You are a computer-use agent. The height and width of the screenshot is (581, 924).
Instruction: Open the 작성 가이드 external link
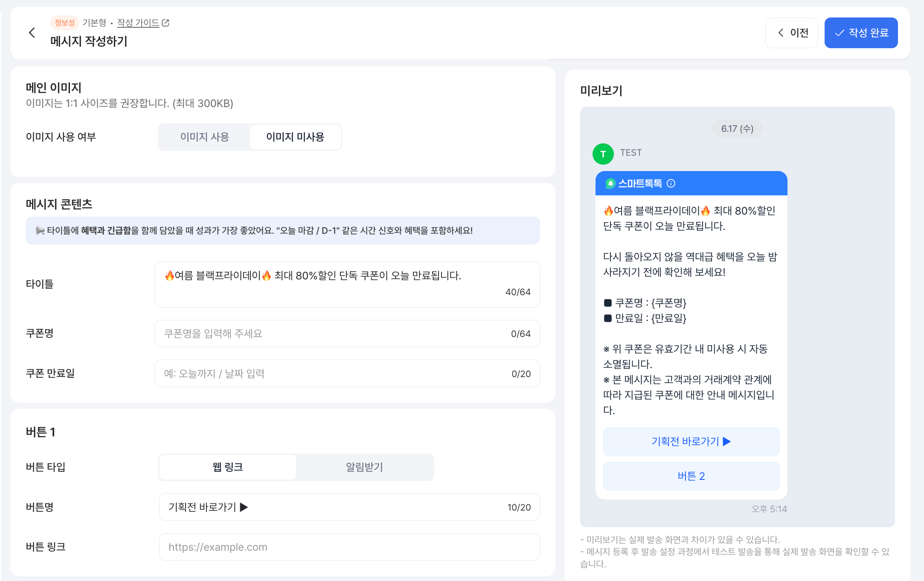coord(143,23)
